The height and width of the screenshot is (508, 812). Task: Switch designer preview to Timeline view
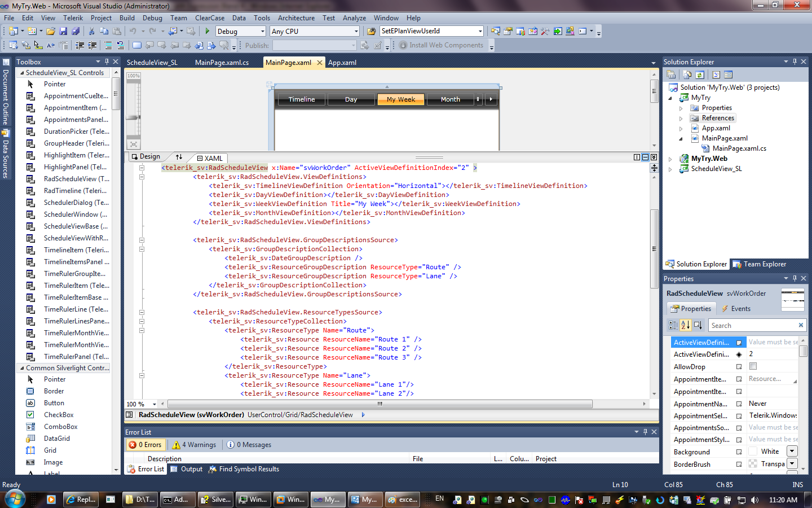tap(302, 99)
